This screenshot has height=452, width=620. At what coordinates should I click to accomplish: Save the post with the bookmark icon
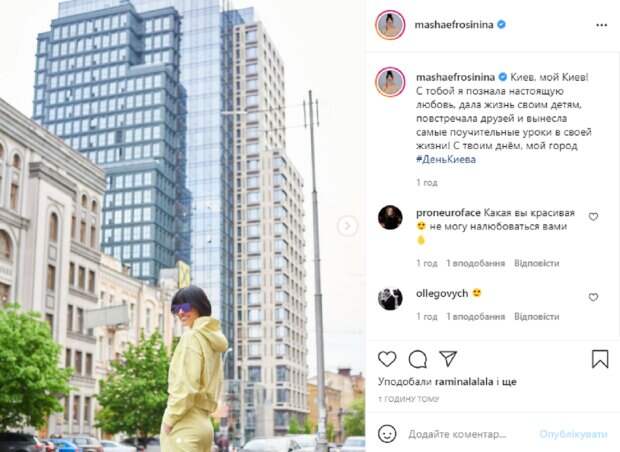click(600, 359)
